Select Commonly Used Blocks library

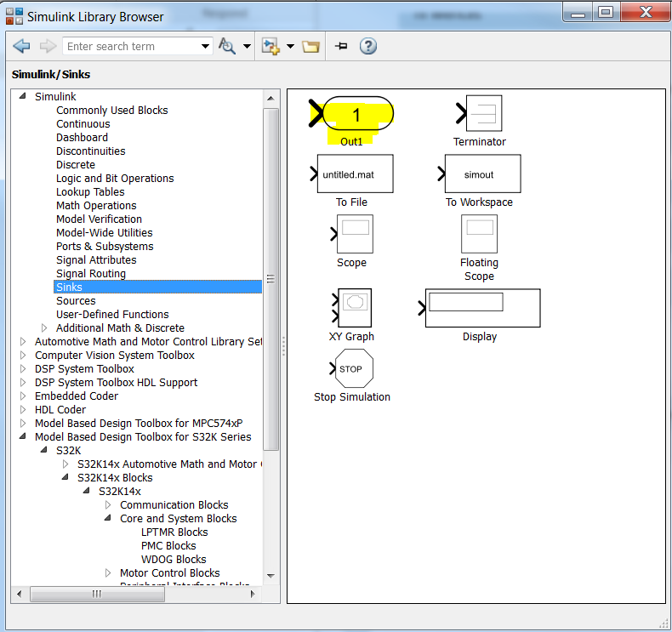pyautogui.click(x=111, y=110)
